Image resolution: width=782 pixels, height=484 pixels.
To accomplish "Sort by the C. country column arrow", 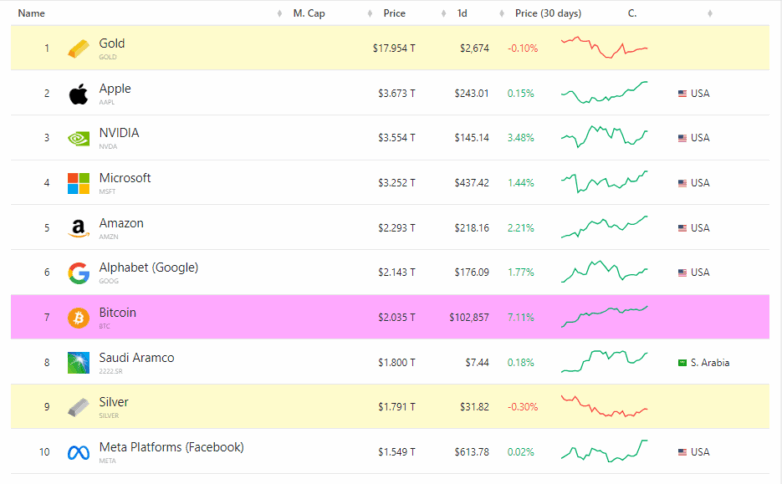I will [710, 13].
